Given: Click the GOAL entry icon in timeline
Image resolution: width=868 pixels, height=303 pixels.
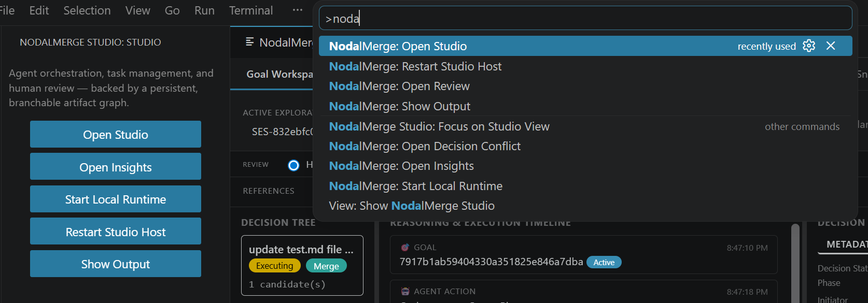Looking at the screenshot, I should click(405, 248).
